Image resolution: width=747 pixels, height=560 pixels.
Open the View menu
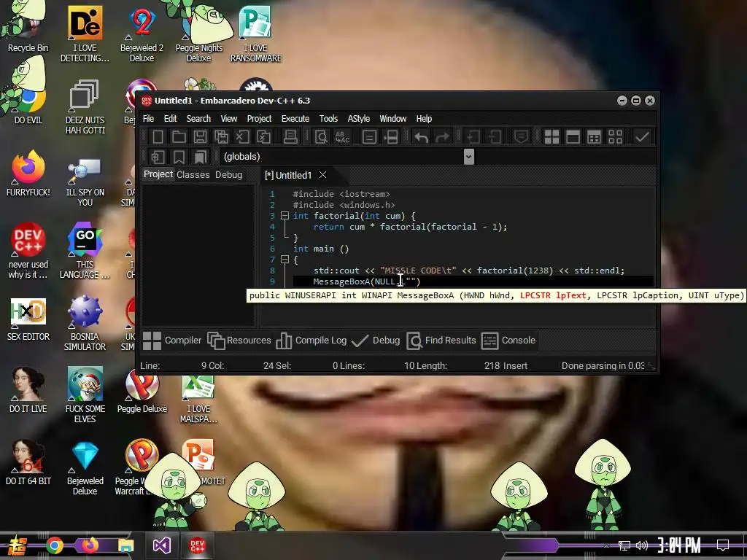point(228,119)
